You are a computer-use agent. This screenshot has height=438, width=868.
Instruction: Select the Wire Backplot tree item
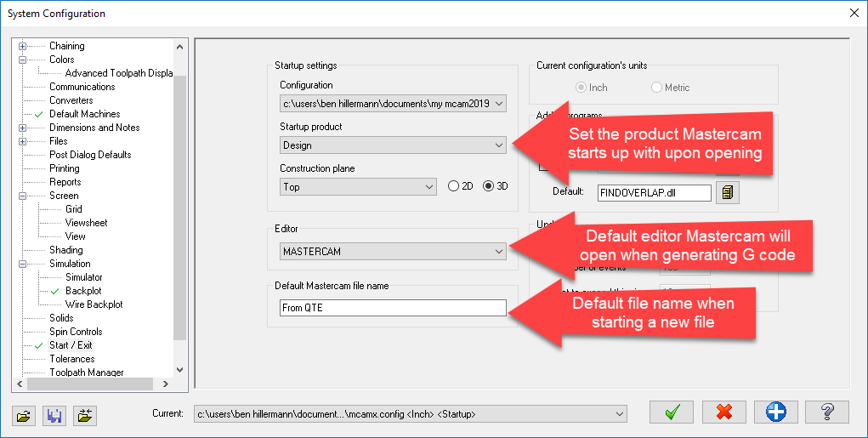point(94,304)
